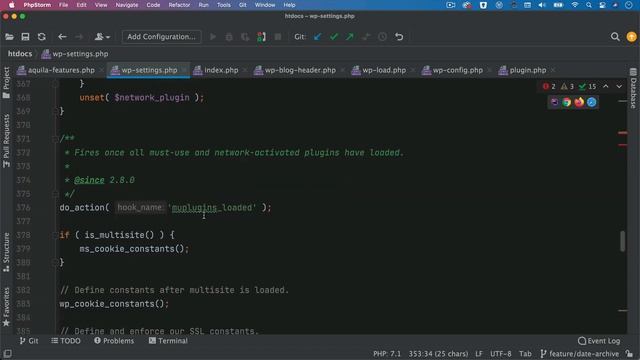Viewport: 640px width, 360px height.
Task: Open file in Firefox browser icon
Action: (579, 102)
